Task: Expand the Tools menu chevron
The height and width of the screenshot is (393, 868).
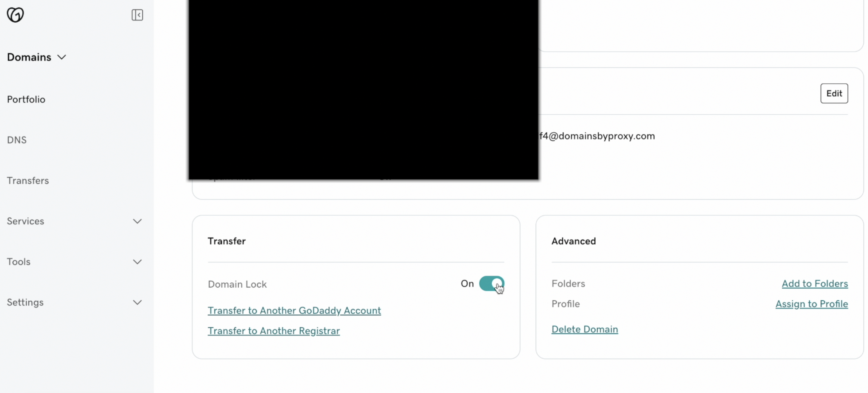Action: (137, 262)
